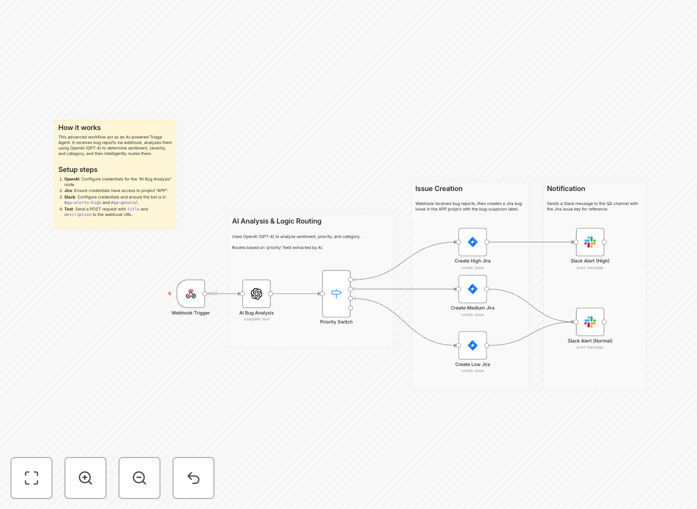Select the 'Issue Creation' note title
Image resolution: width=697 pixels, height=509 pixels.
pyautogui.click(x=439, y=188)
